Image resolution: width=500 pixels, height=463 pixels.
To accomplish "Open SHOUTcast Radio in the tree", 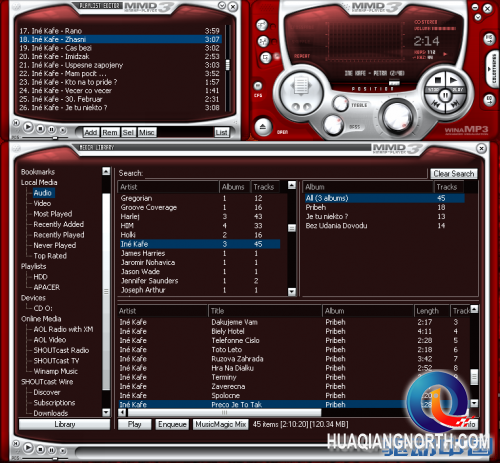I will (61, 350).
